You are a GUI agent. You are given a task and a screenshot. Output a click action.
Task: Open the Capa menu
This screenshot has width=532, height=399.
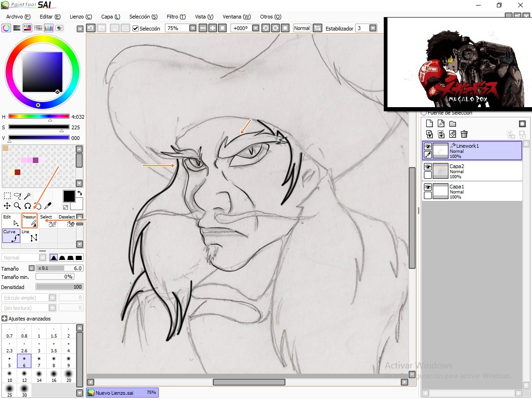click(111, 17)
